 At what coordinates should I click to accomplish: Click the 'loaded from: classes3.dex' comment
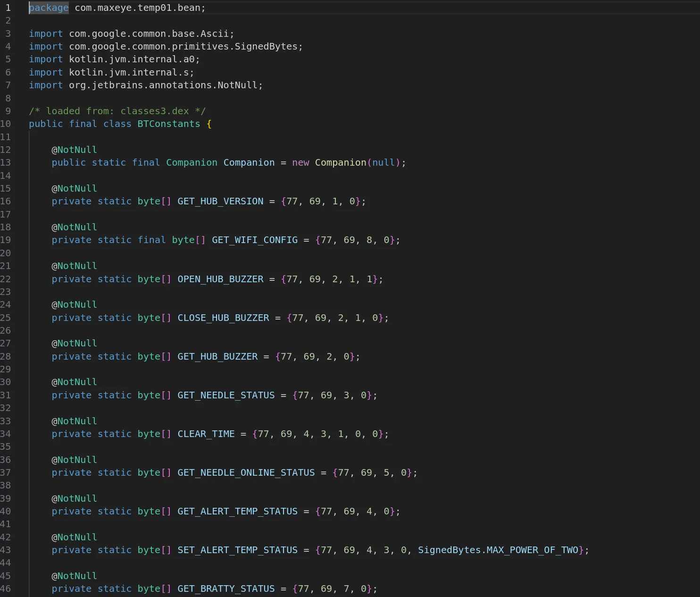pos(117,111)
